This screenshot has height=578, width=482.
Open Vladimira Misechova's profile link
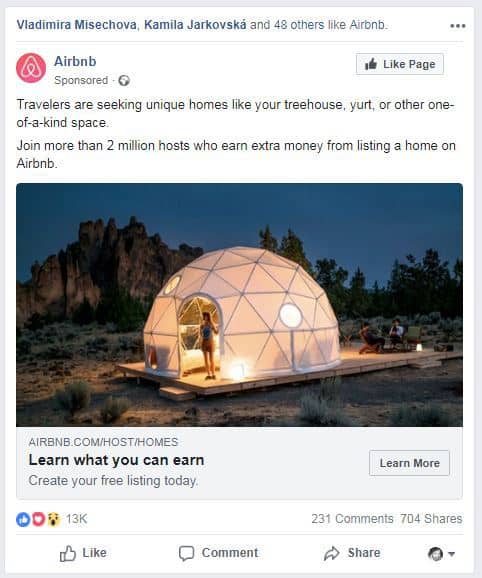click(76, 25)
